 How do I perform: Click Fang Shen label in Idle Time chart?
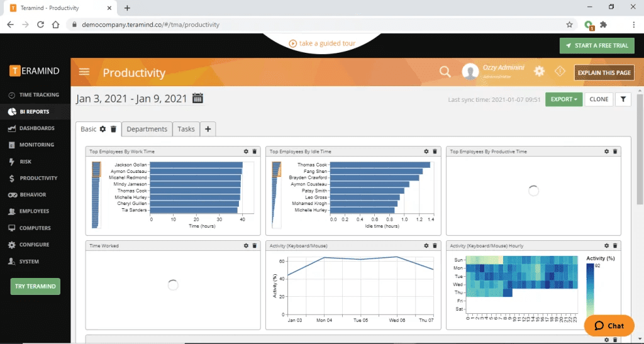[x=316, y=171]
